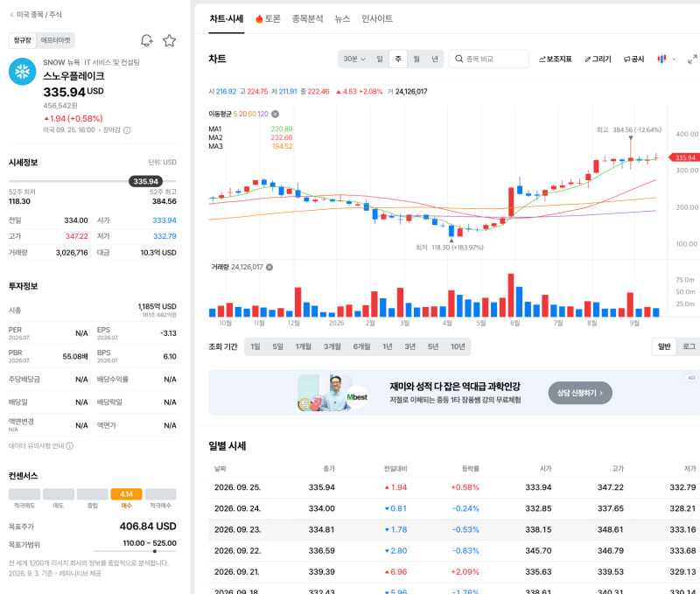Open 보조지표 indicators tool
The image size is (700, 594).
pos(556,59)
